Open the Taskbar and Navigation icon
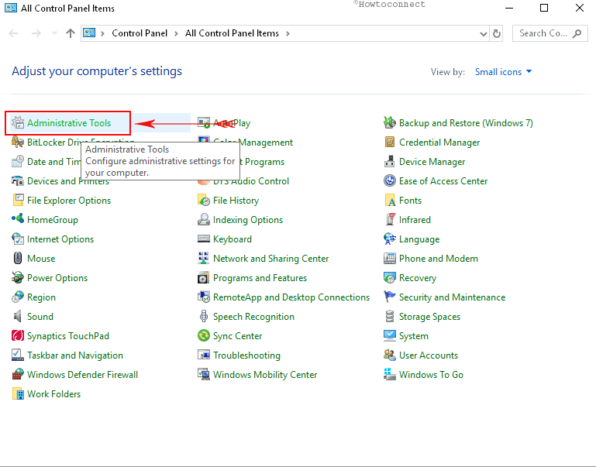Viewport: 596px width, 467px height. (x=17, y=355)
